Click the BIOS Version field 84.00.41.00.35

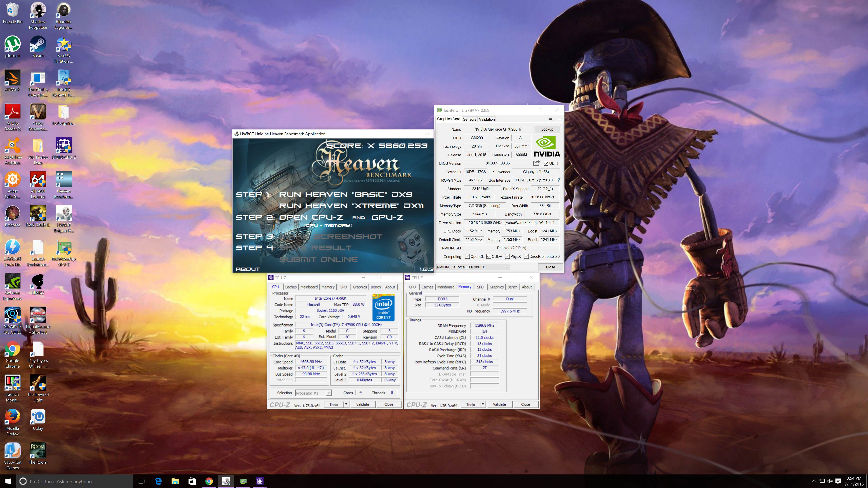(497, 163)
